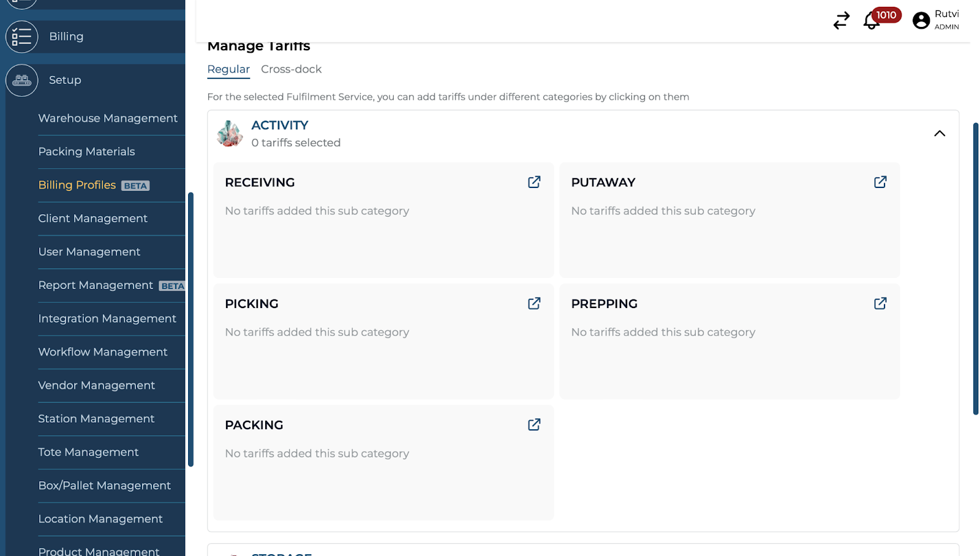Collapse the ACTIVITY section chevron
The height and width of the screenshot is (556, 980).
point(939,133)
